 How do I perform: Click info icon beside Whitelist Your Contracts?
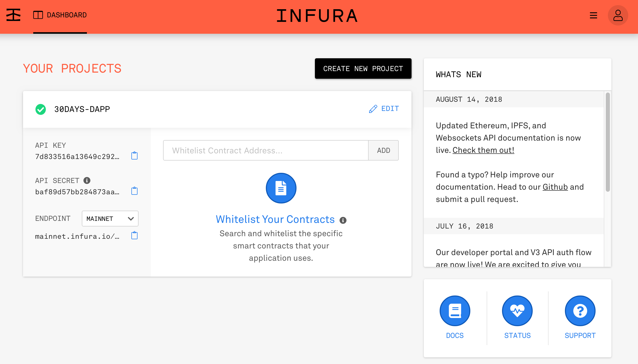point(343,220)
